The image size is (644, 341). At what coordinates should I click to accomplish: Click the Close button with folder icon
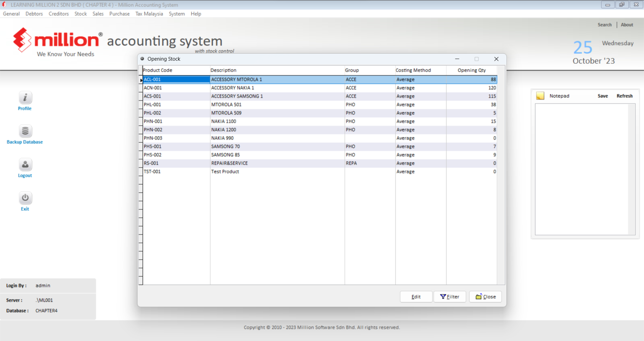[486, 297]
